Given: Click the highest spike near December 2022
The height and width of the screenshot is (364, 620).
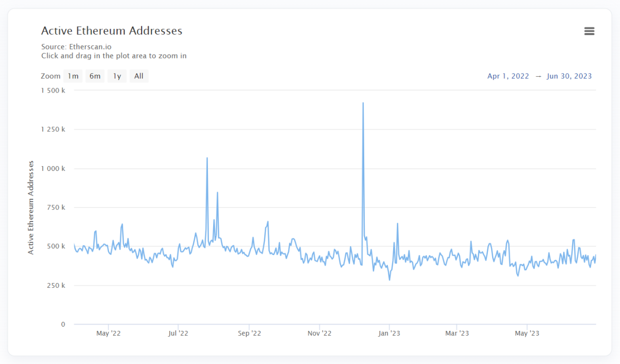Looking at the screenshot, I should pyautogui.click(x=363, y=103).
